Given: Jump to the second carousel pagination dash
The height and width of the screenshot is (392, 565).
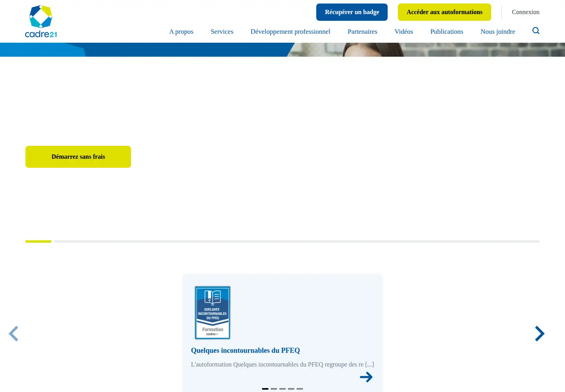Looking at the screenshot, I should [274, 389].
